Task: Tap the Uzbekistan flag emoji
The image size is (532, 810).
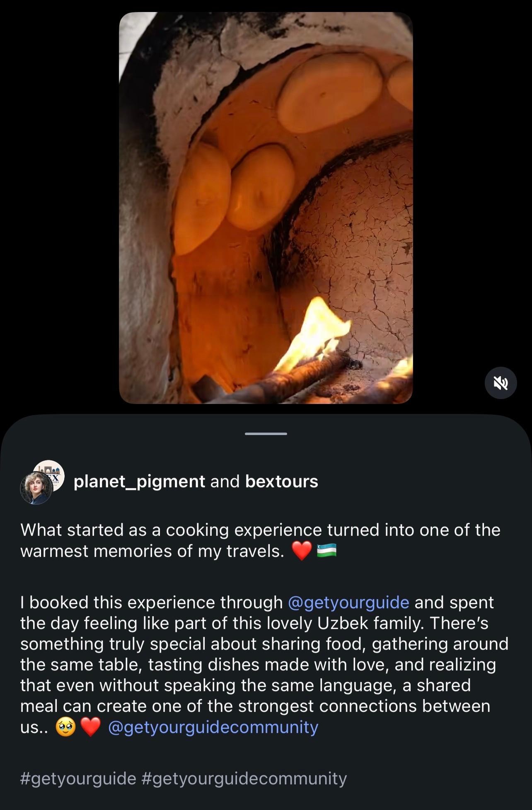Action: click(326, 551)
